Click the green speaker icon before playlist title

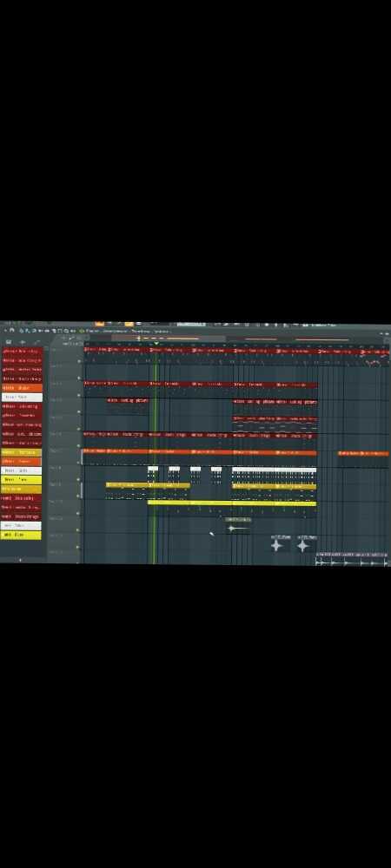82,331
